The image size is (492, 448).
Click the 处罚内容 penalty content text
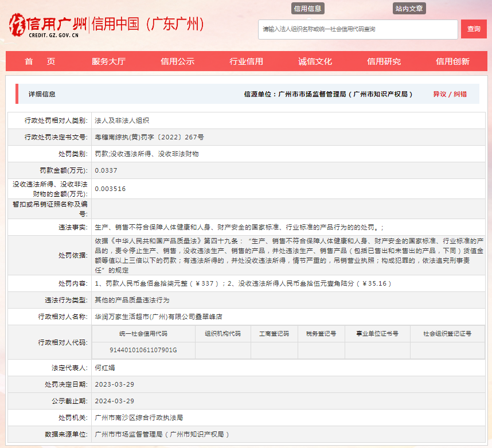tap(243, 283)
